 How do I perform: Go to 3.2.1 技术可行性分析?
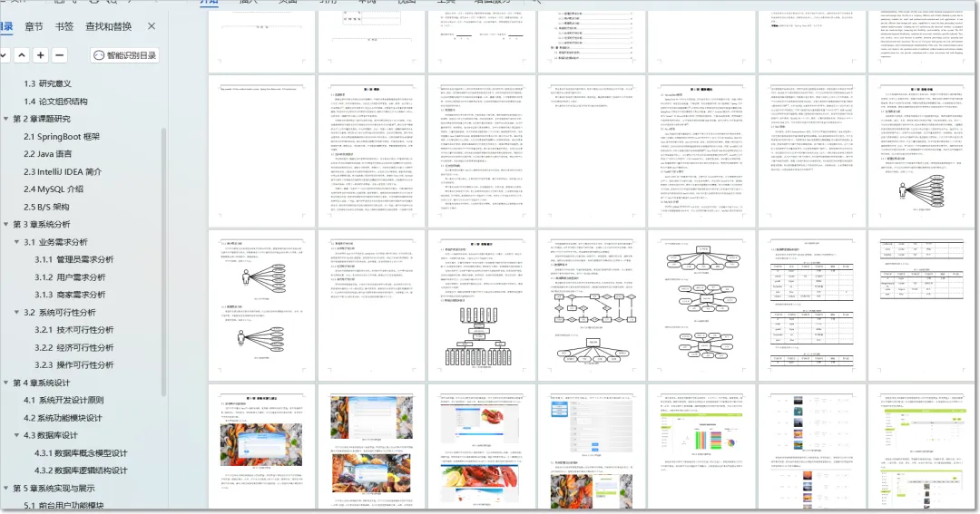click(74, 330)
